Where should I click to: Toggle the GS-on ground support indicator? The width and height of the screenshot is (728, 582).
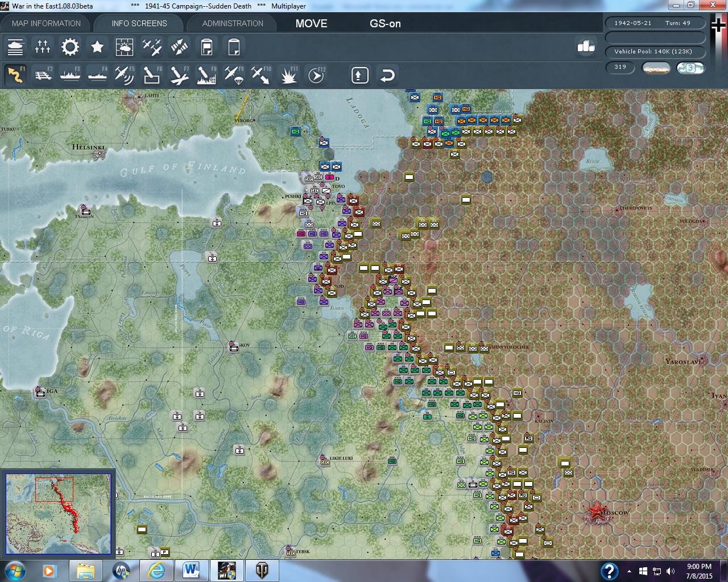(385, 23)
